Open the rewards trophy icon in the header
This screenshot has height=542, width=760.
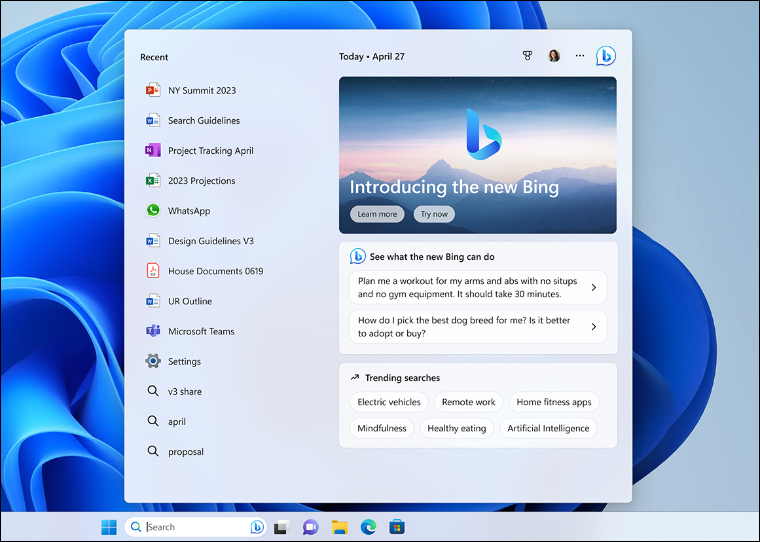(x=528, y=56)
